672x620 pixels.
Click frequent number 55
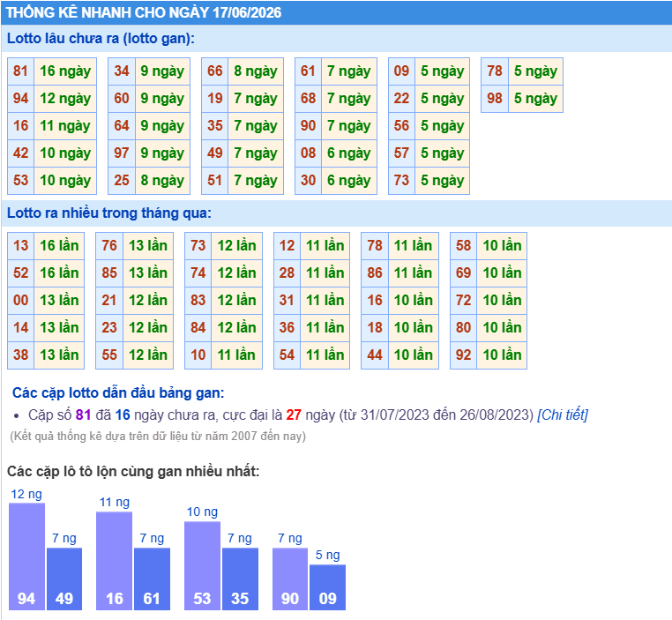(x=109, y=355)
